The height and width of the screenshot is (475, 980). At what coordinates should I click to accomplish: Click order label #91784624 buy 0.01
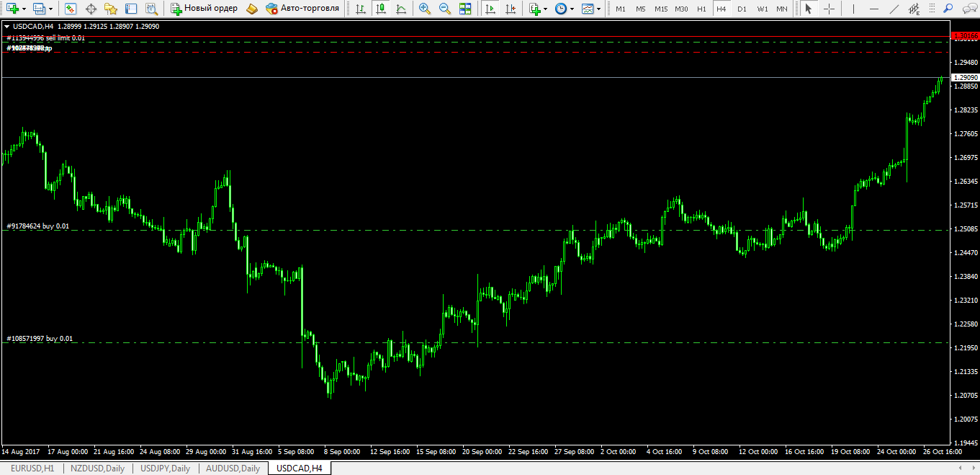[x=38, y=226]
